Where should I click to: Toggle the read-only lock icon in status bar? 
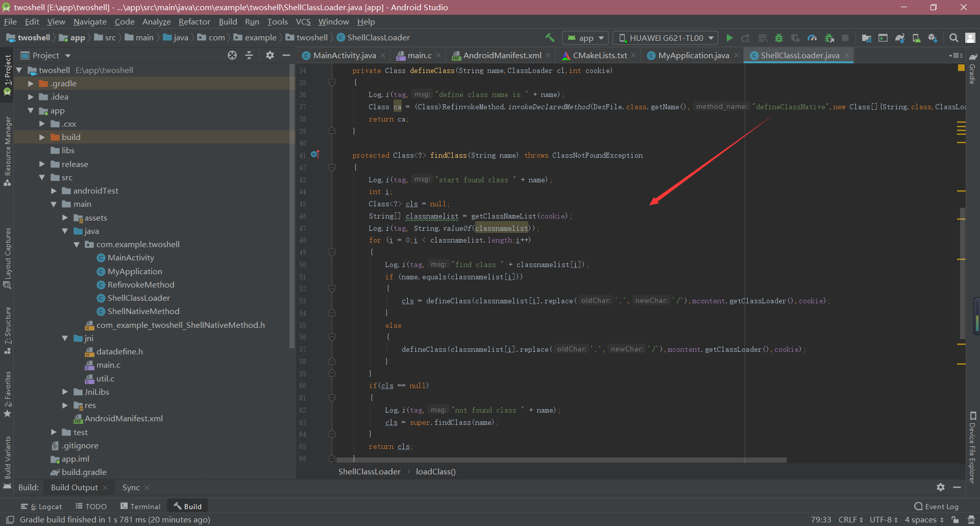tap(955, 519)
